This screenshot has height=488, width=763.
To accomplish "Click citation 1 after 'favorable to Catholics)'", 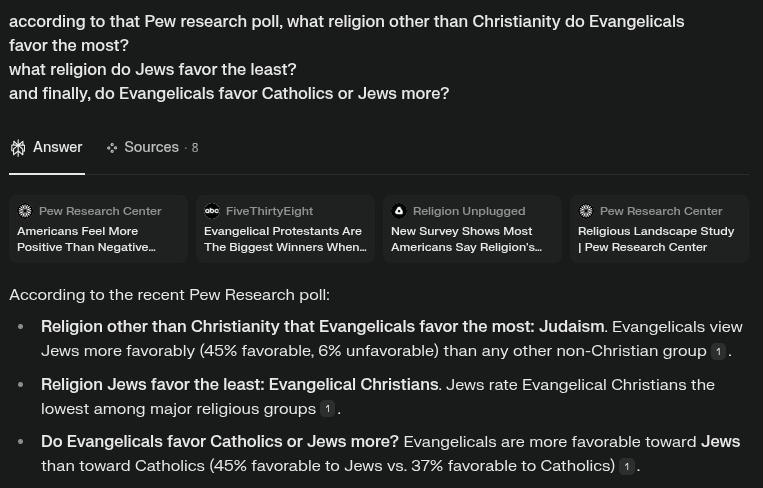I will coord(627,466).
